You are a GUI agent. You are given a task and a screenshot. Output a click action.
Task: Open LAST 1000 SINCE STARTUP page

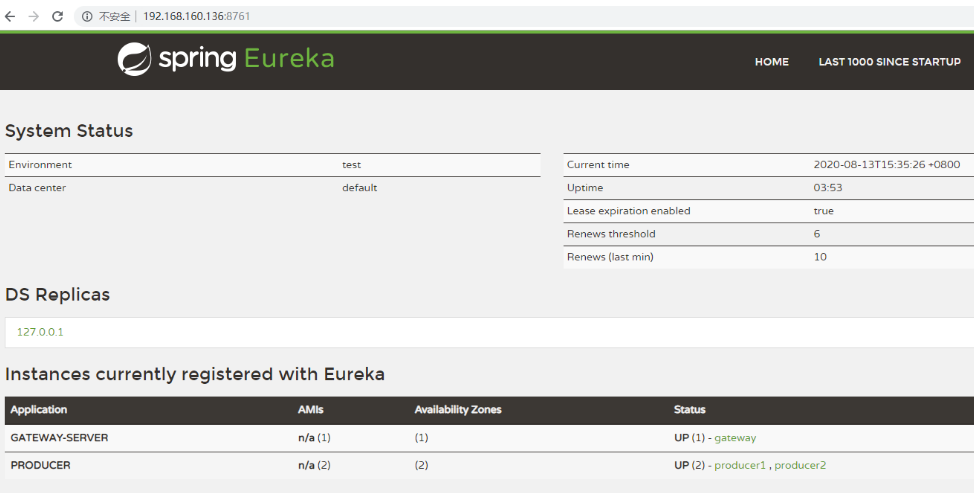pyautogui.click(x=890, y=61)
